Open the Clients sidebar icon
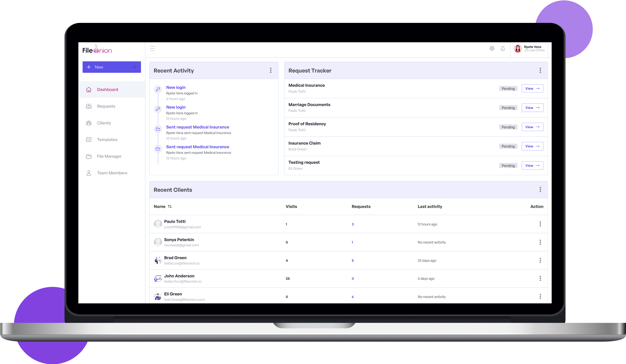The height and width of the screenshot is (364, 626). tap(89, 123)
